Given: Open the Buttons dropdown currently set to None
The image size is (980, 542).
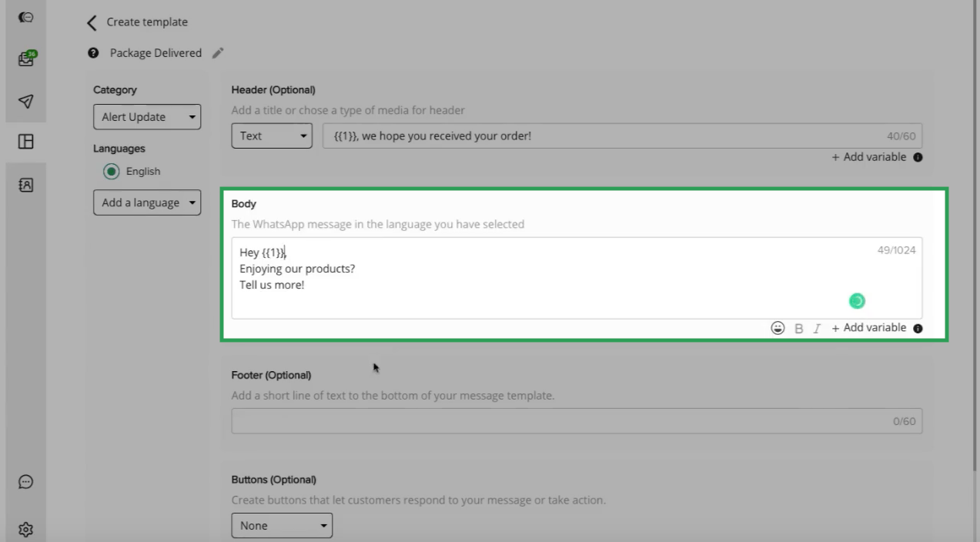Looking at the screenshot, I should click(282, 525).
